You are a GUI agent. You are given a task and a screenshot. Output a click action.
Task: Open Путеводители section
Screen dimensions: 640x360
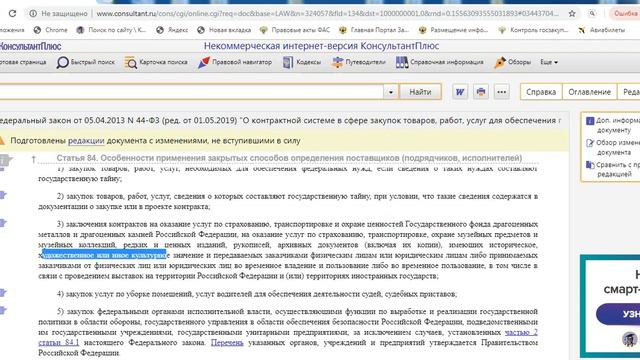(358, 62)
